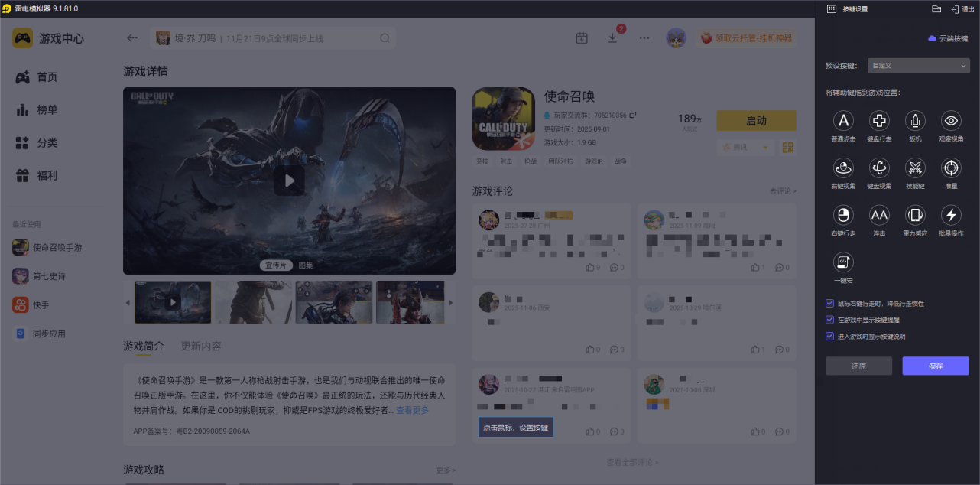The width and height of the screenshot is (980, 485).
Task: Click the 射击 tag
Action: 506,161
